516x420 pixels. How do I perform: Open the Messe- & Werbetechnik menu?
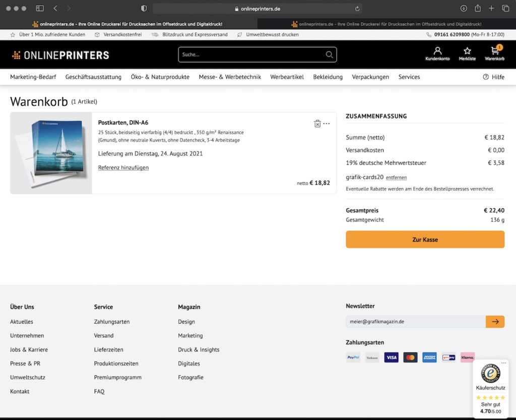click(x=230, y=77)
